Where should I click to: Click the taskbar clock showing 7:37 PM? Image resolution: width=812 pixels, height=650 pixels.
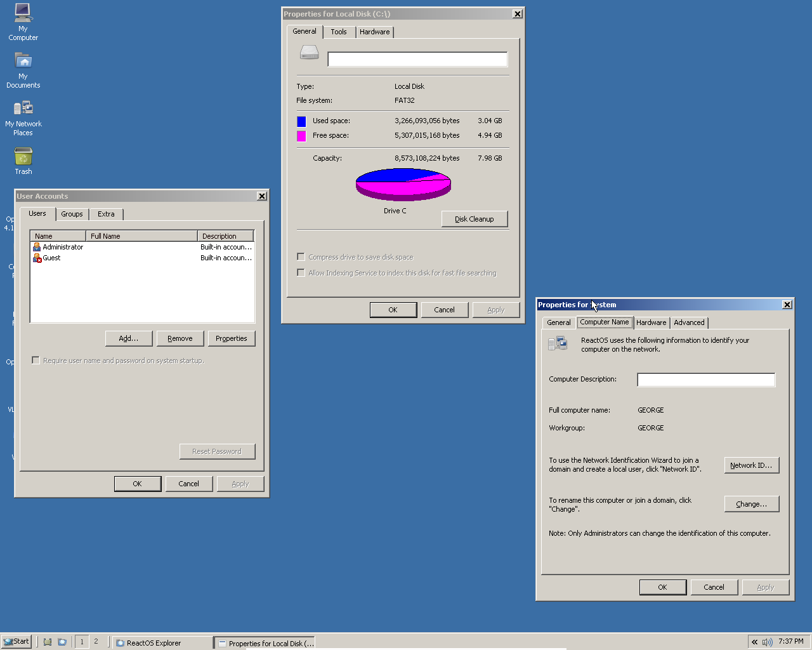click(791, 642)
